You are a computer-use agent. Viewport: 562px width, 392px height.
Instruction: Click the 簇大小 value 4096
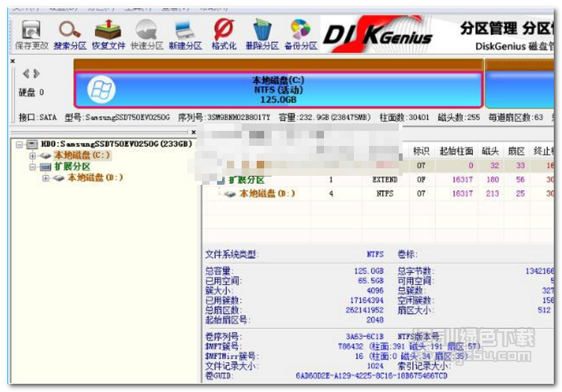pyautogui.click(x=375, y=290)
